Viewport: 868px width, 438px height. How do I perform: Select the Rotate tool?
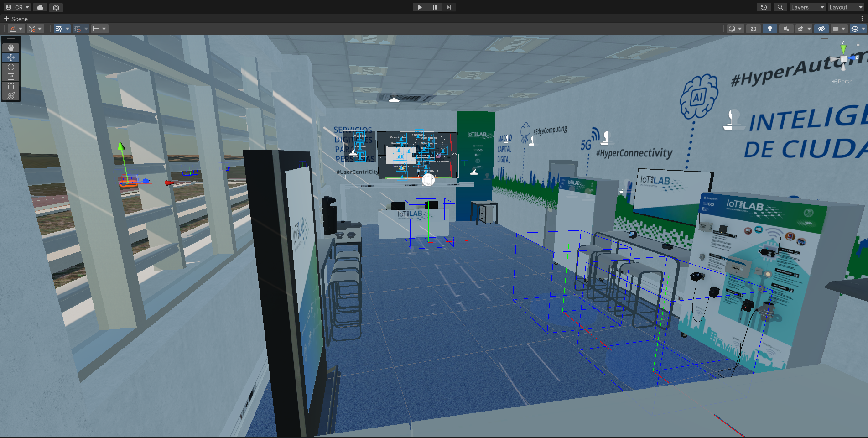point(11,67)
